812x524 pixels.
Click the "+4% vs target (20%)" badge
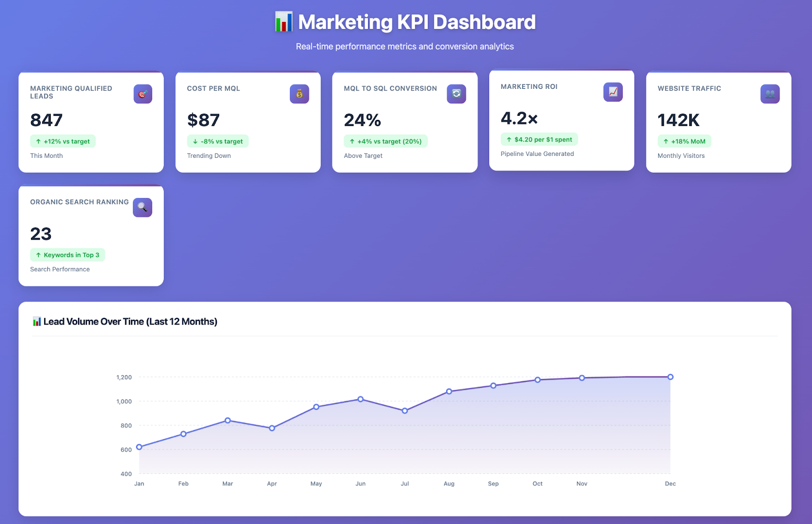tap(385, 141)
